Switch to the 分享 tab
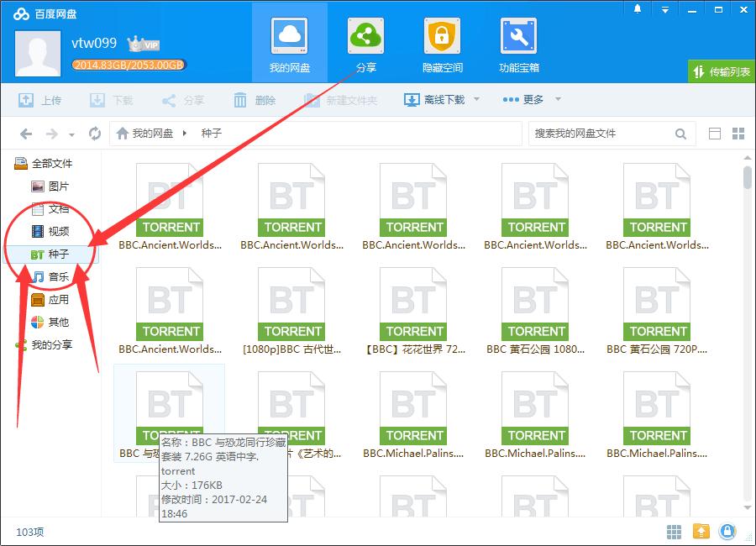Viewport: 756px width, 546px height. [x=366, y=44]
